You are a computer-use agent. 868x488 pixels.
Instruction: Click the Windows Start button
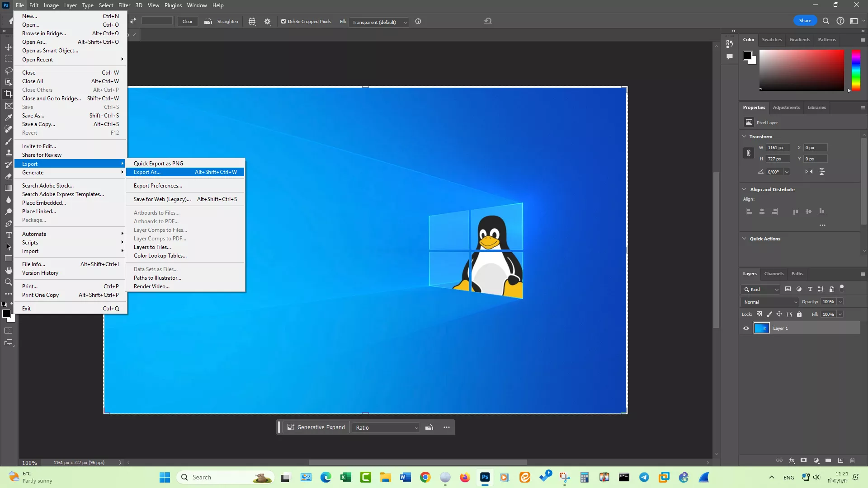(165, 477)
